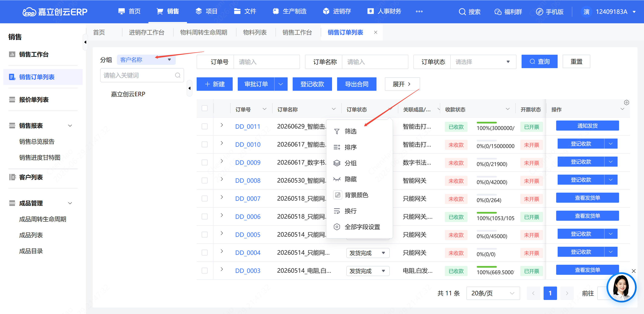Click the 生产制造 chip icon
Screen dimensions: 644x314
pyautogui.click(x=276, y=11)
